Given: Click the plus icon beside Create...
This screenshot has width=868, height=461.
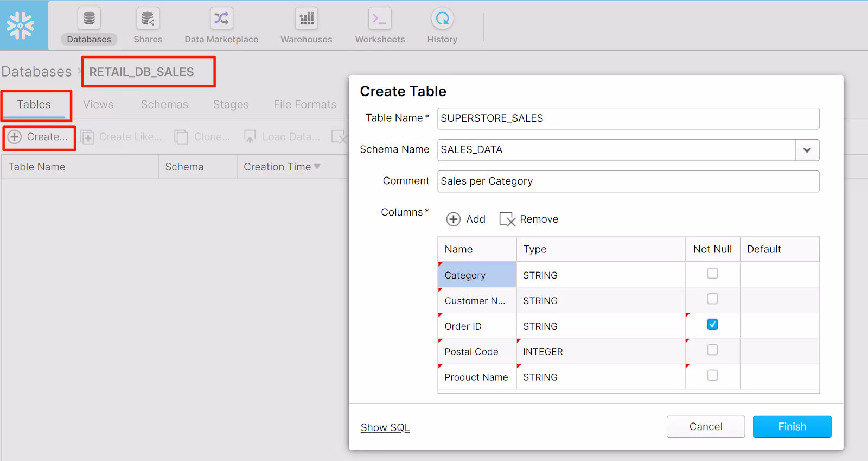Looking at the screenshot, I should pos(15,137).
